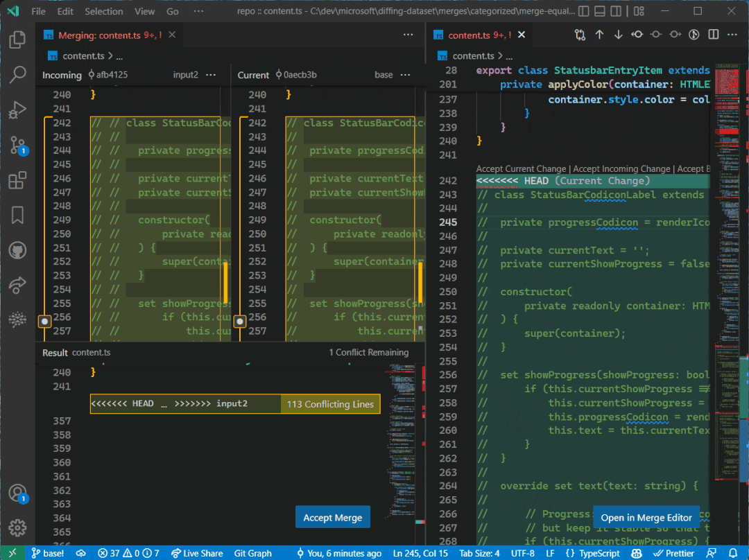
Task: Open the Run and Debug view
Action: [x=17, y=110]
